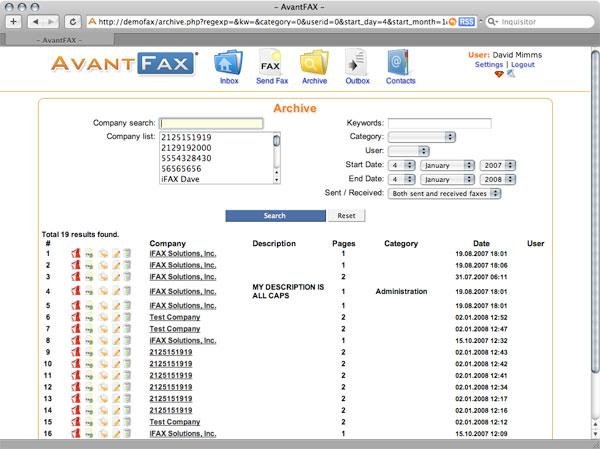Open the Archive folder icon
The height and width of the screenshot is (449, 600).
pos(314,62)
